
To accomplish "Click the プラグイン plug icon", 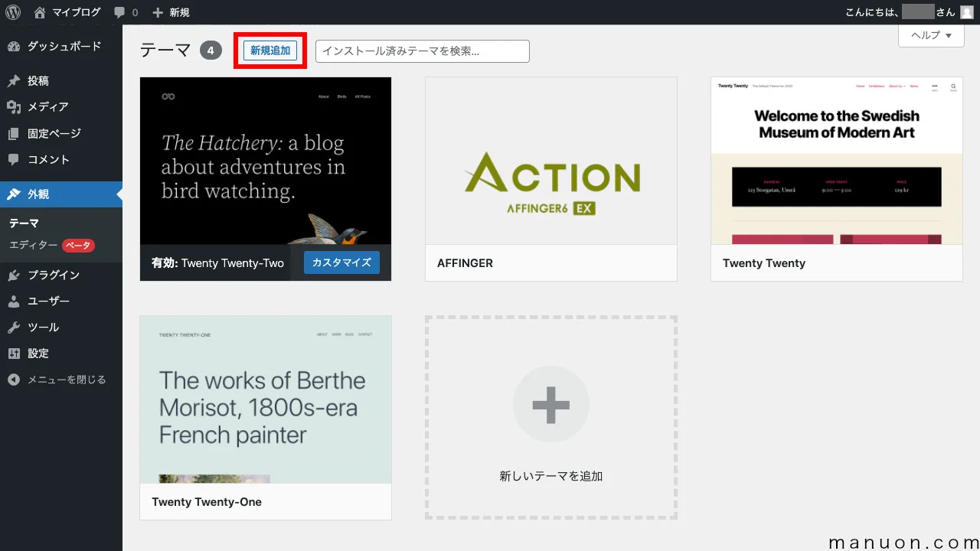I will click(14, 275).
